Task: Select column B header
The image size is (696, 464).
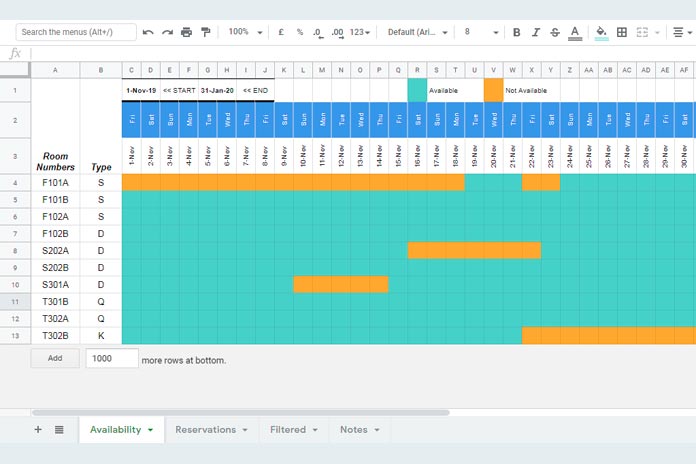Action: click(x=101, y=70)
